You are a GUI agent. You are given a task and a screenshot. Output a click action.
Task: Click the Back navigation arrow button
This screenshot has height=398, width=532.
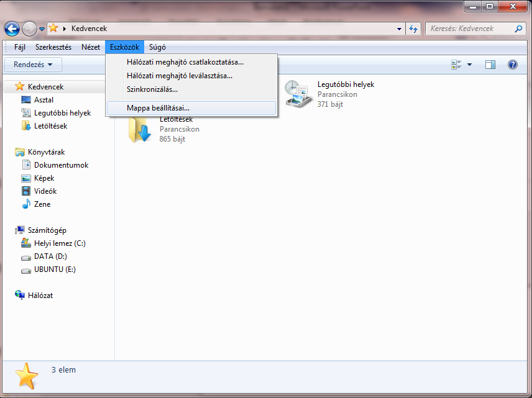point(12,29)
